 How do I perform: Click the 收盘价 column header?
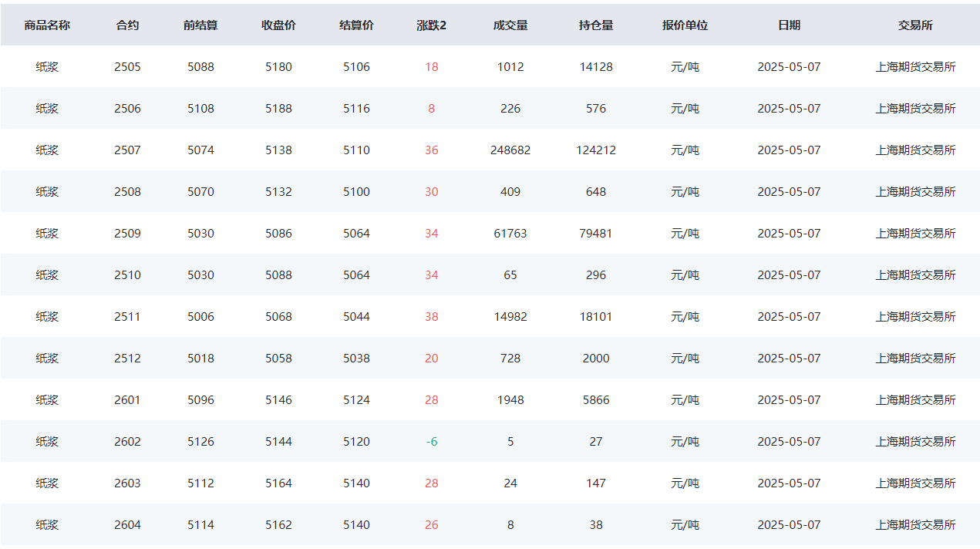[278, 25]
